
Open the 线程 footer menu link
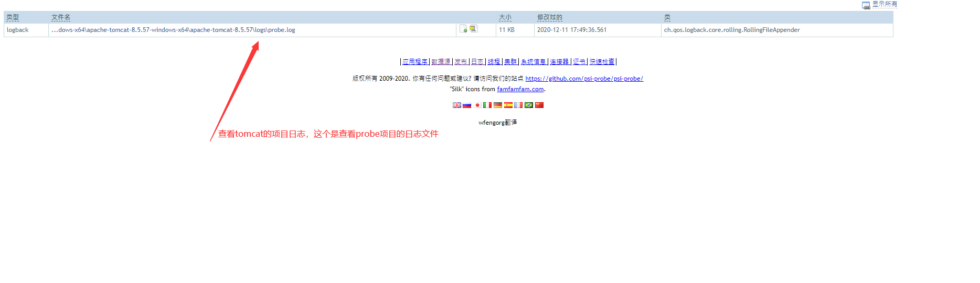(x=494, y=62)
